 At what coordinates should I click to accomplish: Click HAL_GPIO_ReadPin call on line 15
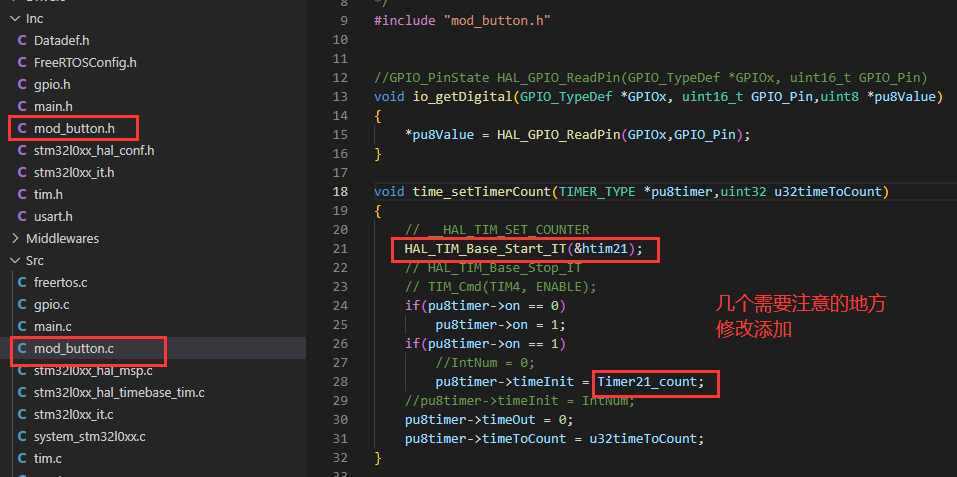coord(559,135)
